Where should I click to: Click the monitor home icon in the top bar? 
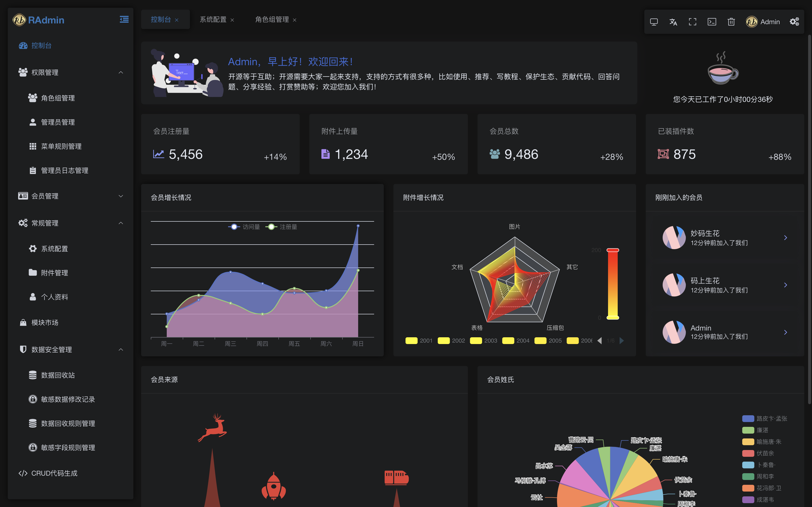tap(654, 22)
